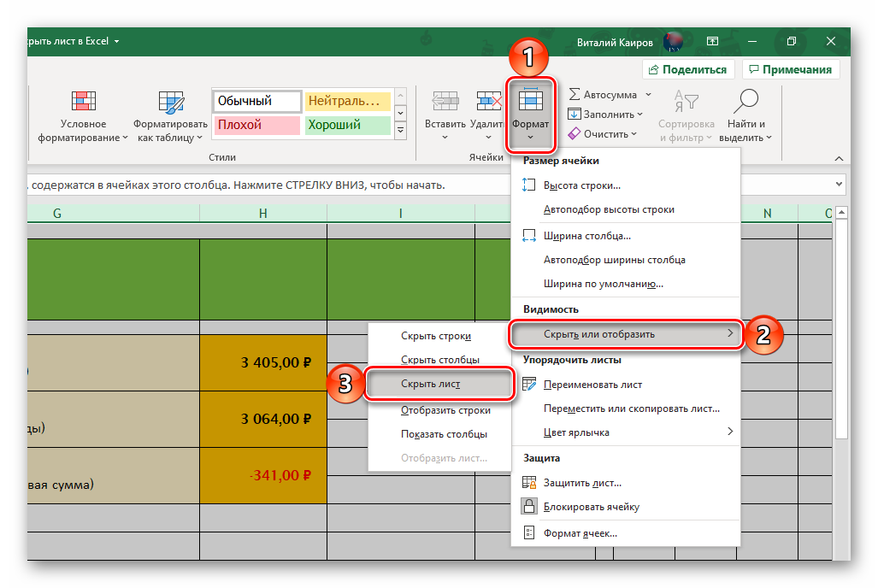Click the Delete cells icon
878x588 pixels.
tap(487, 103)
